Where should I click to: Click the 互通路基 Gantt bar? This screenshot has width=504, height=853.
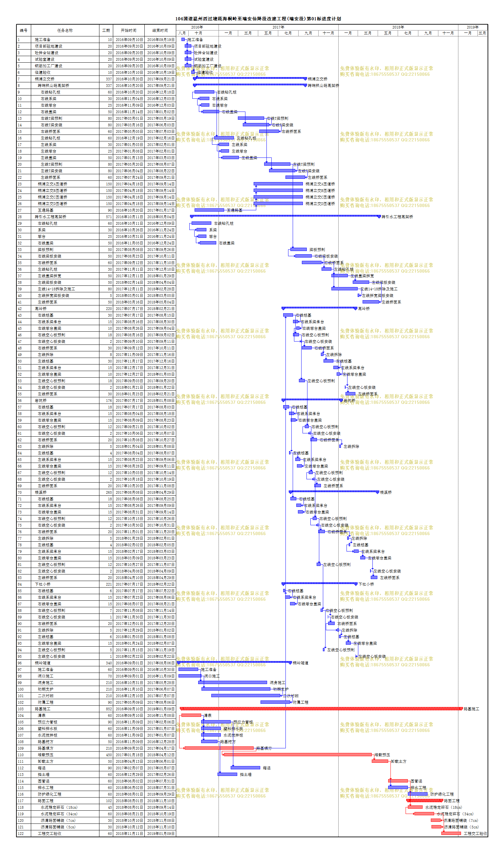click(210, 210)
